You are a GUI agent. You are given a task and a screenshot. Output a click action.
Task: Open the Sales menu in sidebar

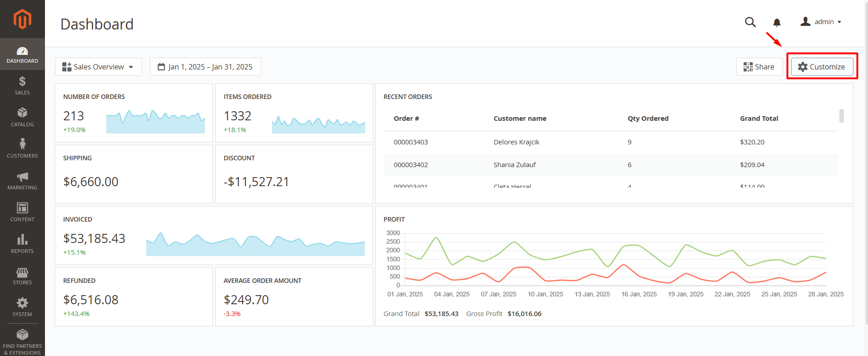pyautogui.click(x=22, y=85)
